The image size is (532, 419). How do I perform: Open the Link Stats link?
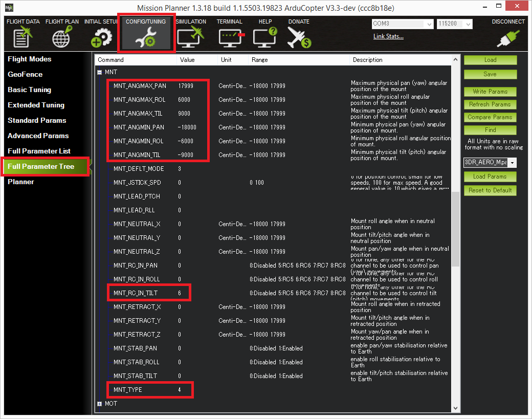click(x=388, y=36)
